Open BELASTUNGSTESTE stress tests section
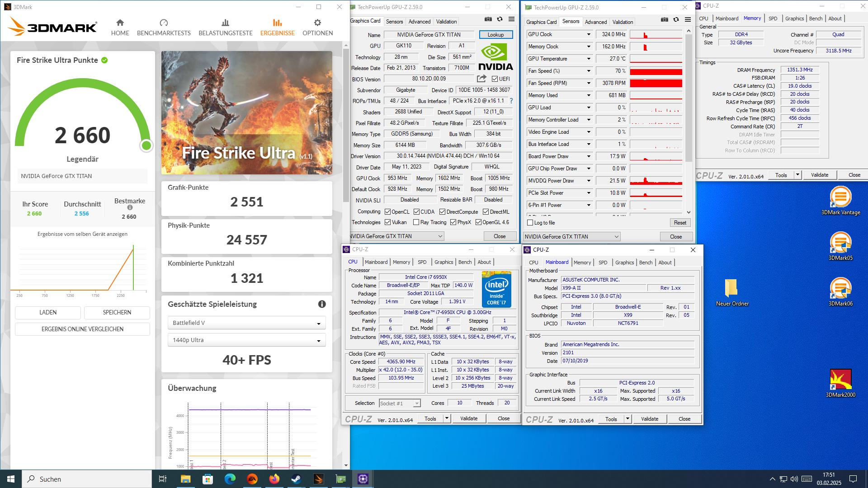 coord(226,28)
